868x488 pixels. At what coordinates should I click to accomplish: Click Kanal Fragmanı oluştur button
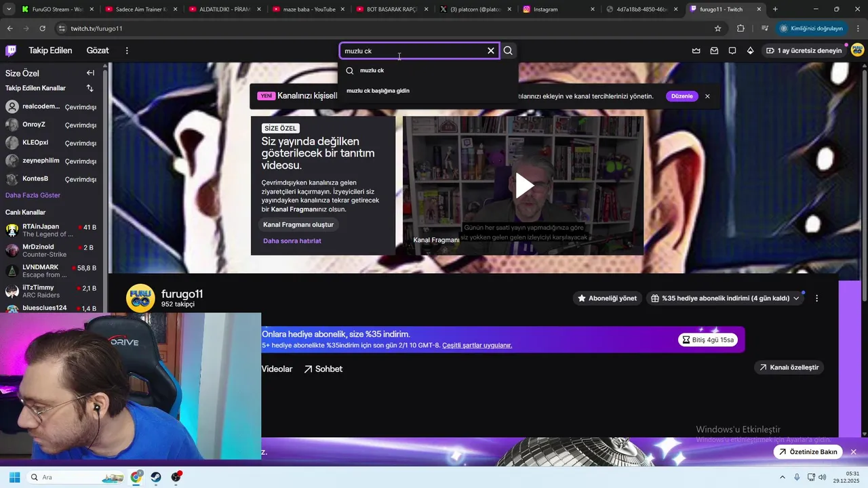pyautogui.click(x=298, y=224)
